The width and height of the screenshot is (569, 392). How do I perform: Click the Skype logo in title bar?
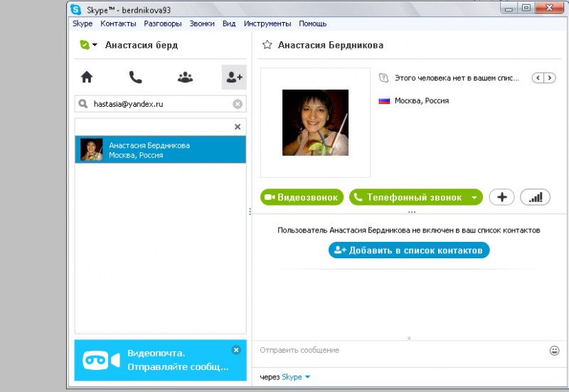click(x=76, y=10)
